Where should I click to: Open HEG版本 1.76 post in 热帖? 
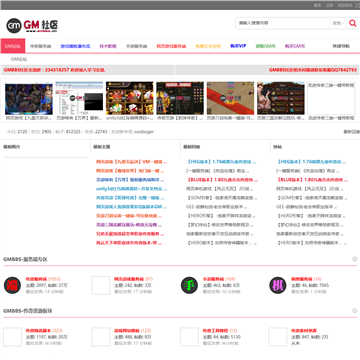point(311,162)
